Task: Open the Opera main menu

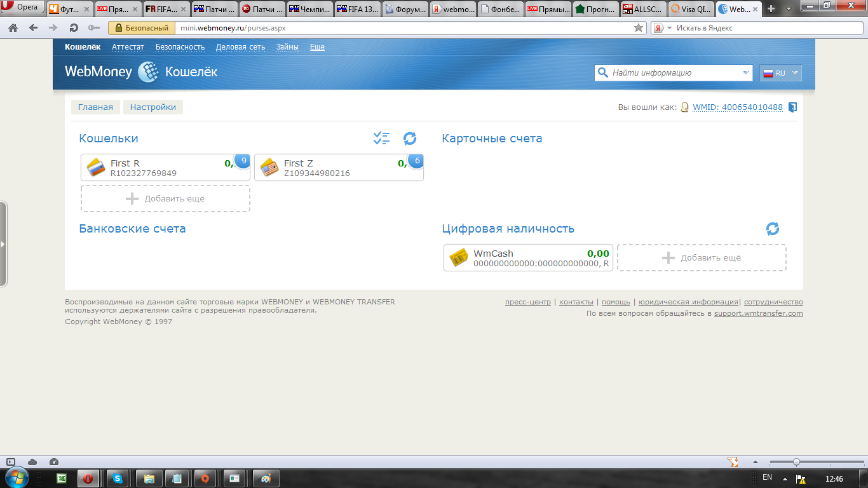Action: pos(23,8)
